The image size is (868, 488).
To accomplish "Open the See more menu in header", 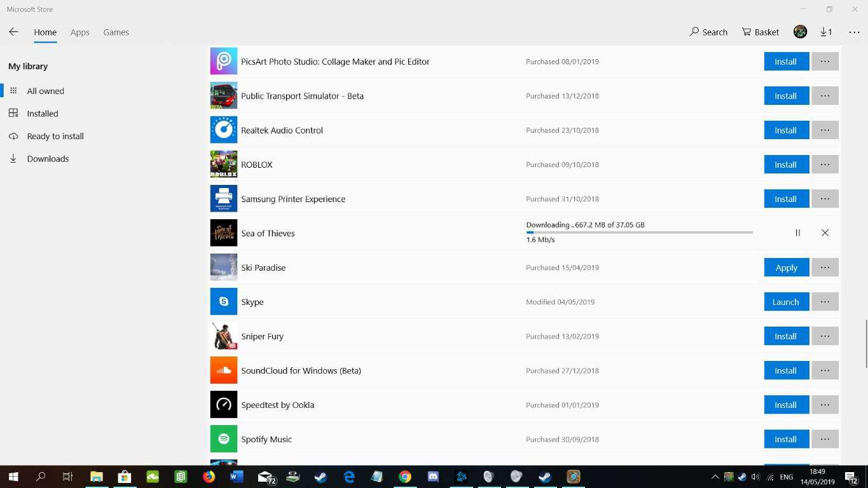I will click(x=854, y=32).
